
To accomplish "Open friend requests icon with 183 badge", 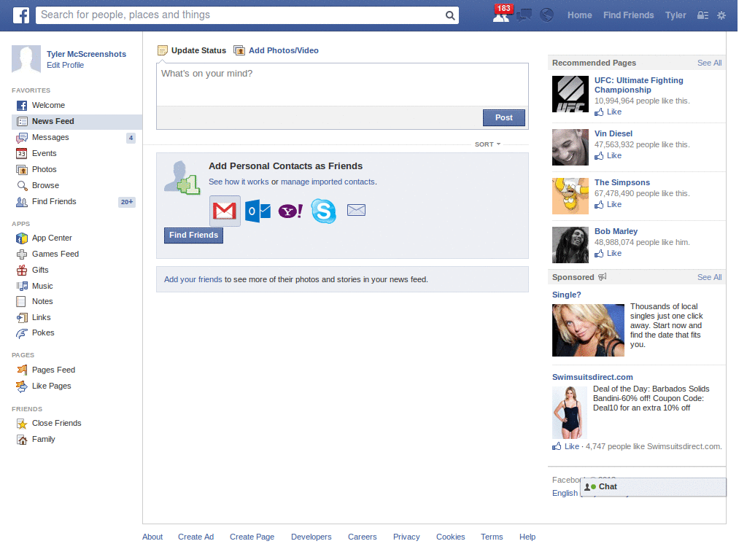I will (x=503, y=13).
